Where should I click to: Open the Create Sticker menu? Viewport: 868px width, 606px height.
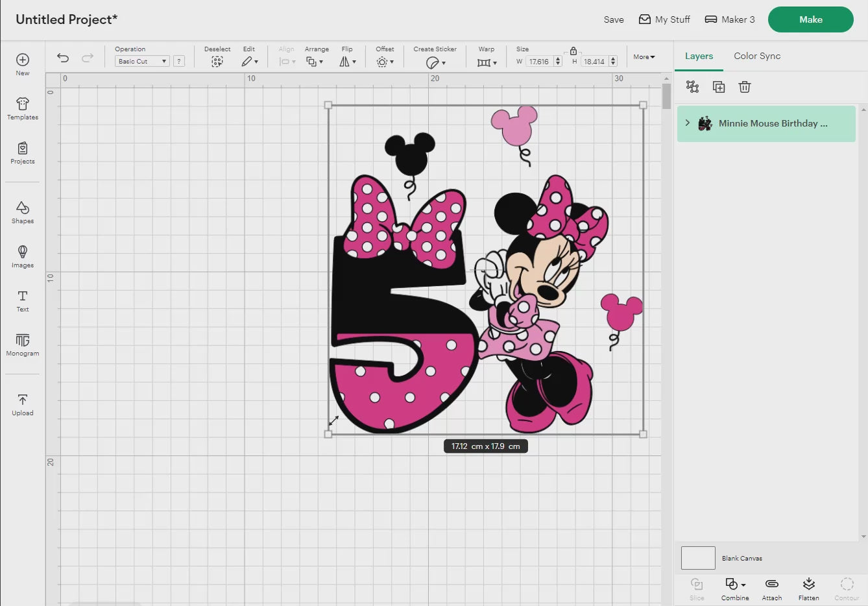435,62
